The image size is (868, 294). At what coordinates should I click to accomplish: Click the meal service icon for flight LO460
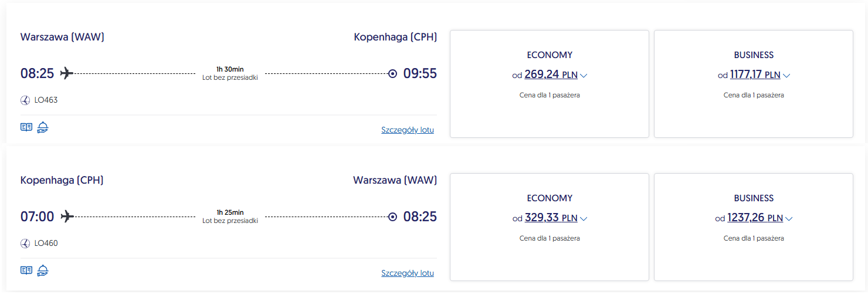(43, 271)
